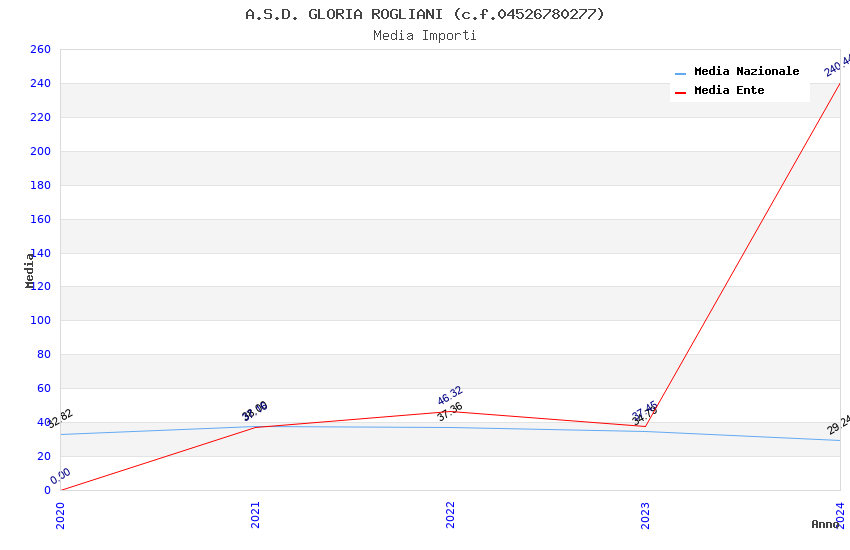The width and height of the screenshot is (850, 550).
Task: Click the 29.24 data label at 2024
Action: [x=839, y=424]
